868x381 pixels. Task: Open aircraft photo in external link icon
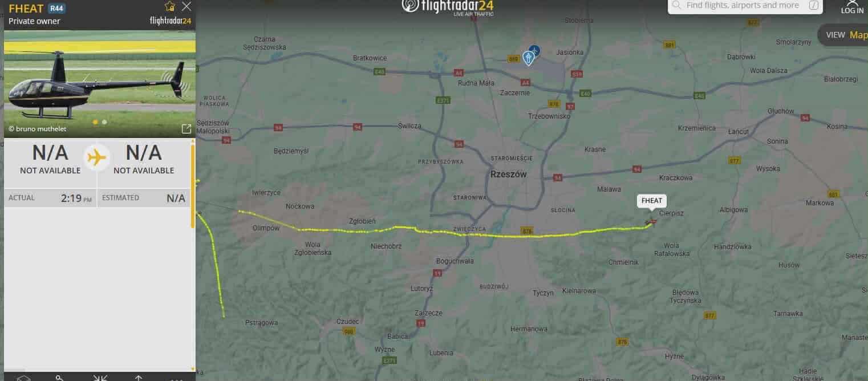click(x=186, y=129)
